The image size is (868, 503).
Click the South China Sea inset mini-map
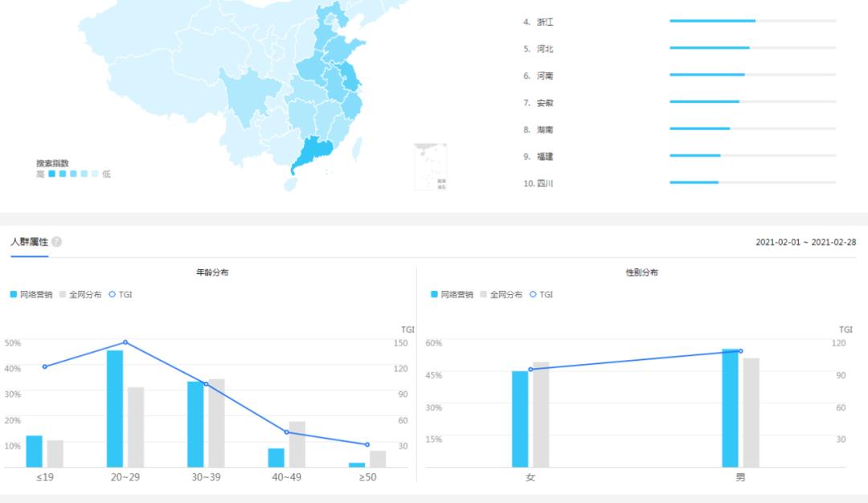click(x=432, y=166)
